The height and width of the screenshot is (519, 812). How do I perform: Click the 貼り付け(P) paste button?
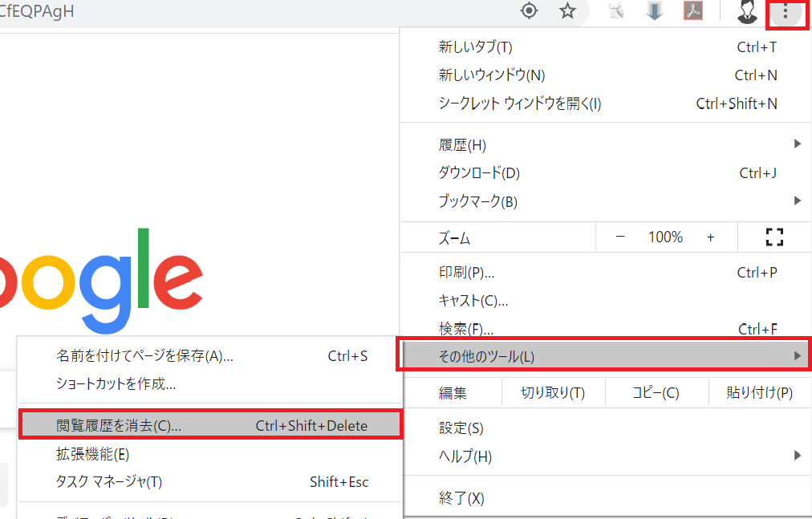click(x=759, y=393)
